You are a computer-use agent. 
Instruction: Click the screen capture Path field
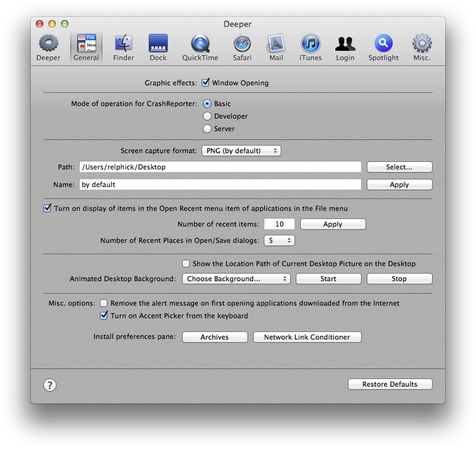point(220,167)
